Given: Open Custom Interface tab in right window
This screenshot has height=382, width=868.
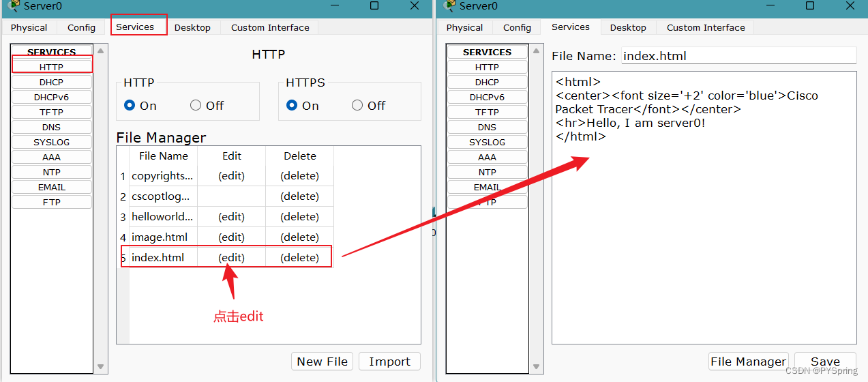Looking at the screenshot, I should tap(706, 27).
